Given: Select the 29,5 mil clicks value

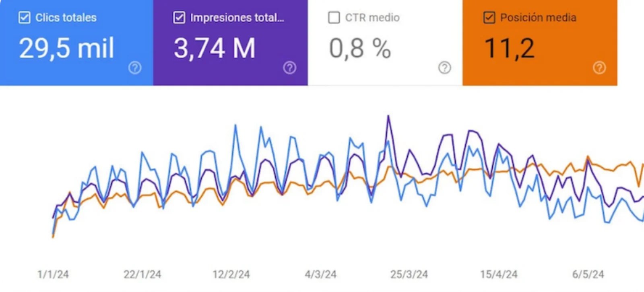Looking at the screenshot, I should pyautogui.click(x=67, y=49).
